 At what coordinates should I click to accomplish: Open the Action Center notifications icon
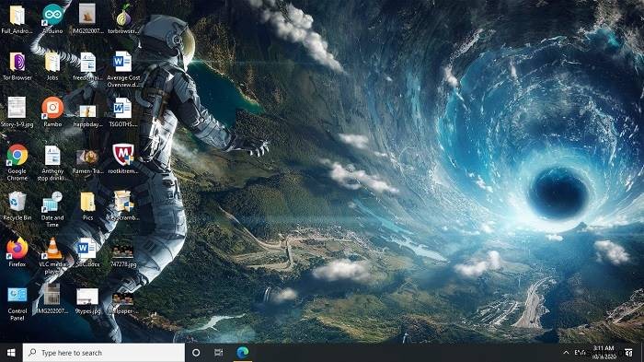click(x=628, y=353)
